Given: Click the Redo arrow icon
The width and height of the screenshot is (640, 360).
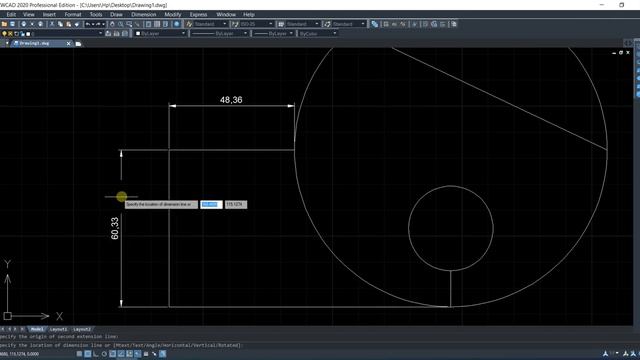Looking at the screenshot, I should [x=98, y=24].
